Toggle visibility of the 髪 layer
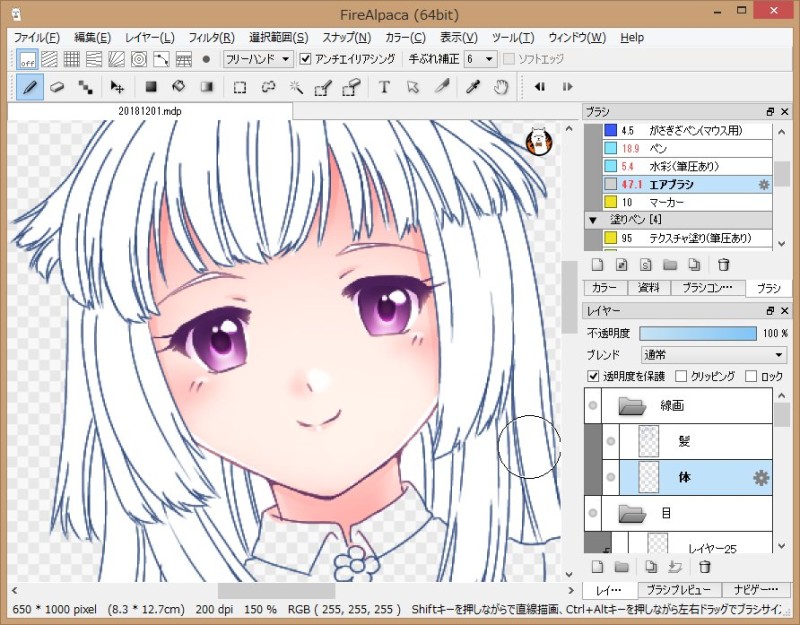The image size is (800, 625). 612,441
